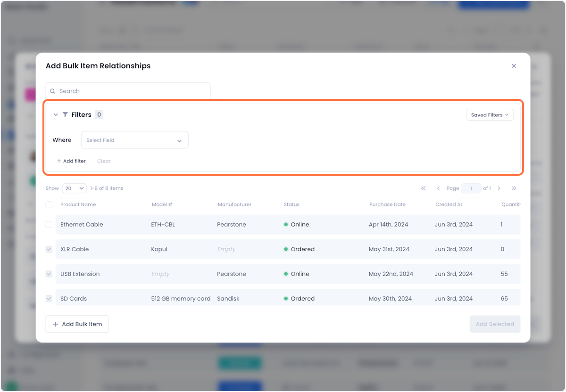The width and height of the screenshot is (566, 392).
Task: Go to first page double-arrow icon
Action: [423, 188]
